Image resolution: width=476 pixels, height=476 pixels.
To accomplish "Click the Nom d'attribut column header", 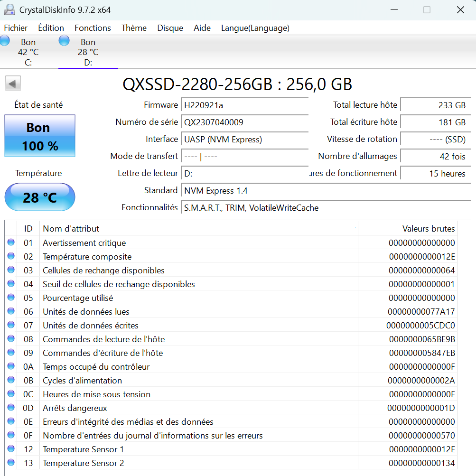I will coord(199,229).
